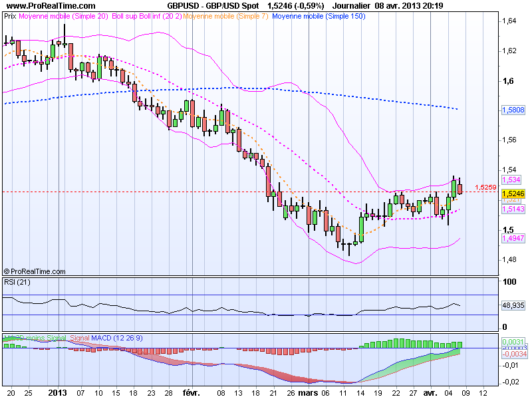This screenshot has height=399, width=532.
Task: Select the GBPUSD - GBP/USD Spot title
Action: pos(213,6)
